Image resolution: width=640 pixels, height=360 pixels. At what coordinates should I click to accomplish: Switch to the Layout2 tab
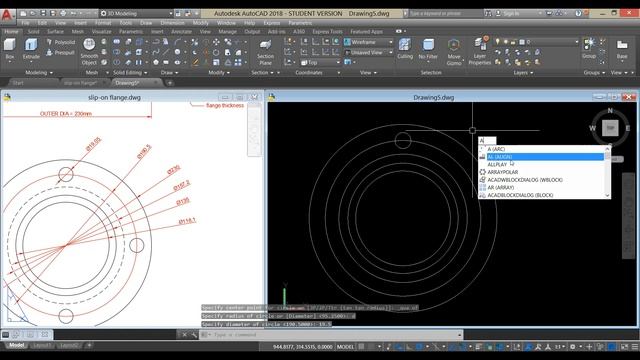[69, 345]
